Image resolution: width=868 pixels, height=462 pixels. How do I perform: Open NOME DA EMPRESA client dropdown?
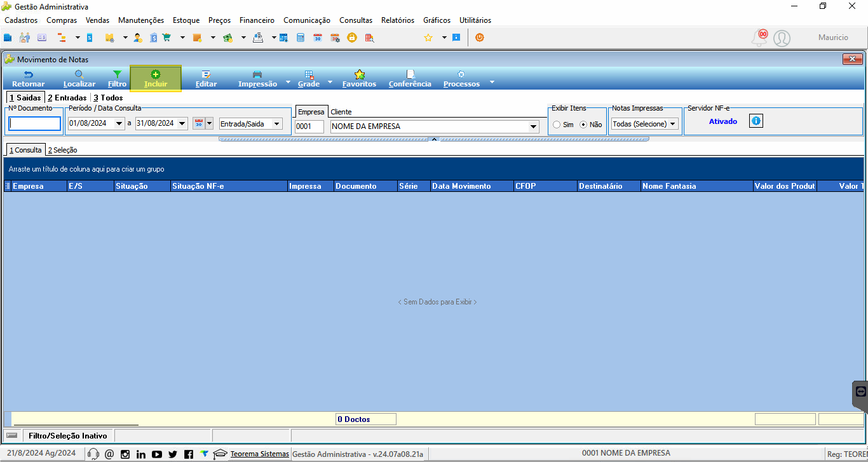(x=533, y=126)
